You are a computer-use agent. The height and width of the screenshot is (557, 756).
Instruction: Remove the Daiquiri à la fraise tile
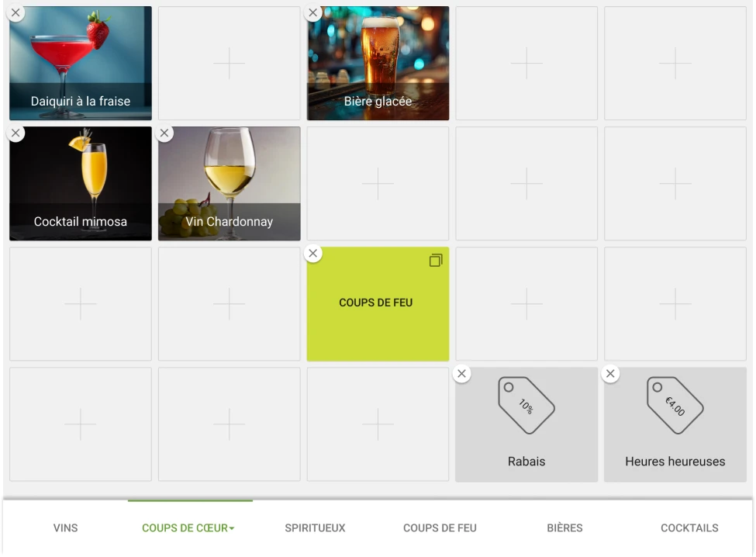[16, 13]
